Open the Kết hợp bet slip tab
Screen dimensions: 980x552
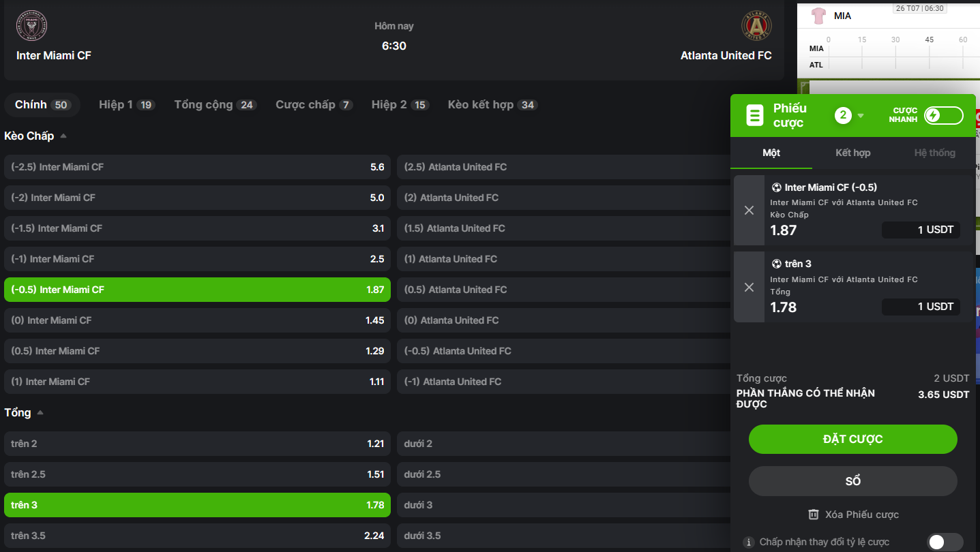[x=852, y=153]
